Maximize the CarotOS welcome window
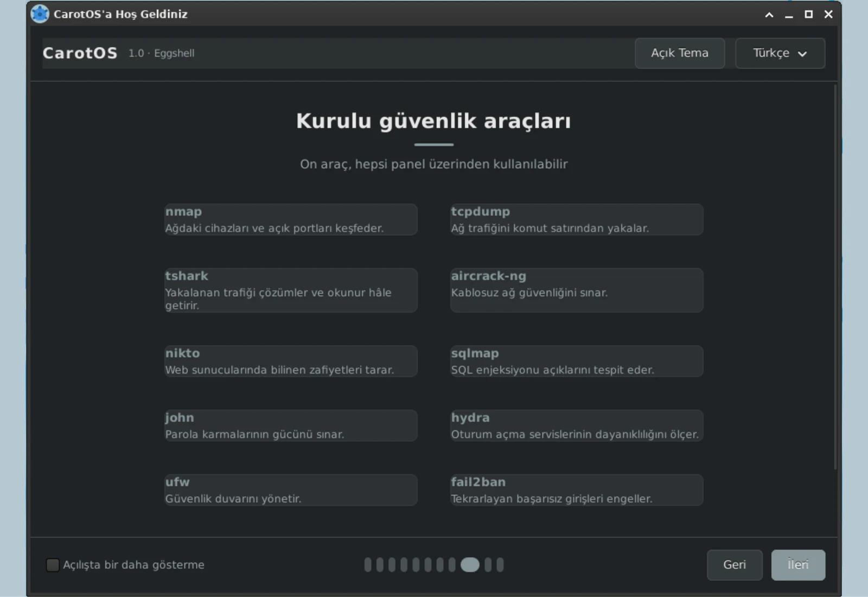Viewport: 868px width, 597px height. point(808,15)
